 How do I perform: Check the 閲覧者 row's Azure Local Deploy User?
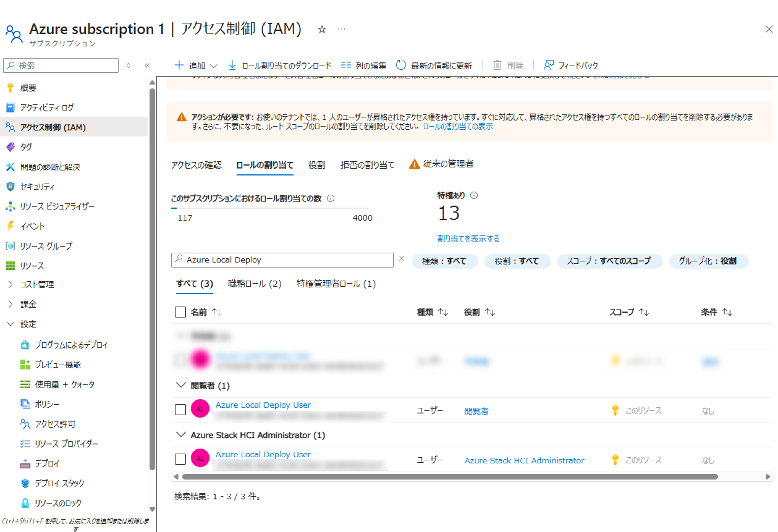tap(181, 409)
